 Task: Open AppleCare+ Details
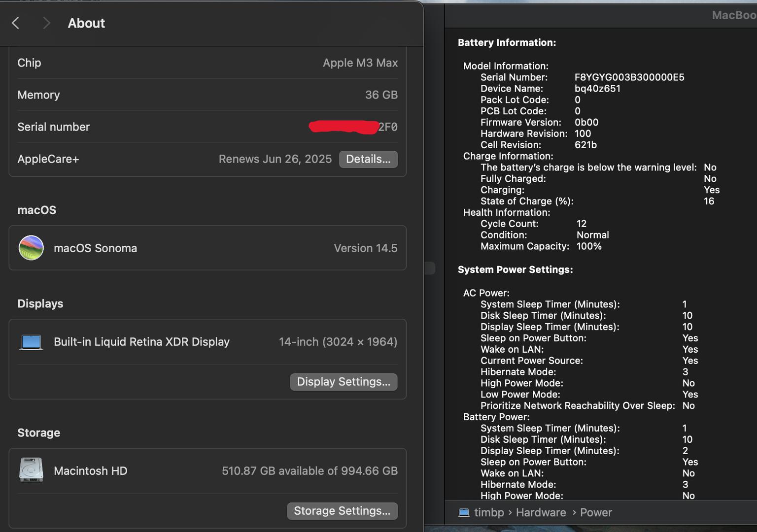368,159
